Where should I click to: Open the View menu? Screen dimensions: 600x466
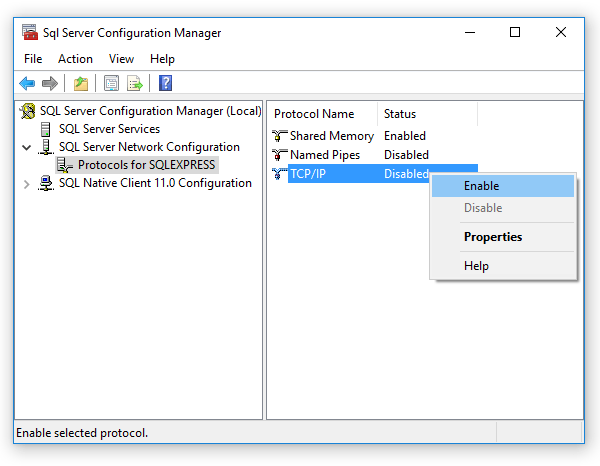121,59
